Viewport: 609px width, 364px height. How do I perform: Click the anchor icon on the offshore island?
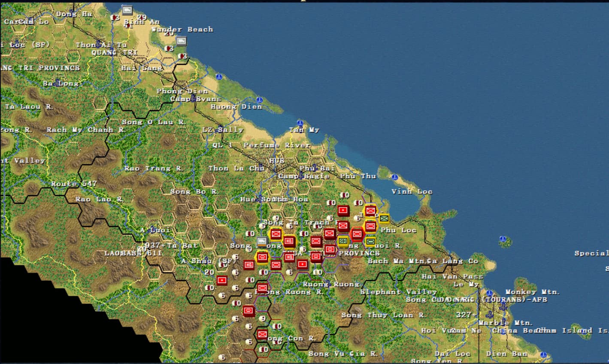(x=502, y=239)
